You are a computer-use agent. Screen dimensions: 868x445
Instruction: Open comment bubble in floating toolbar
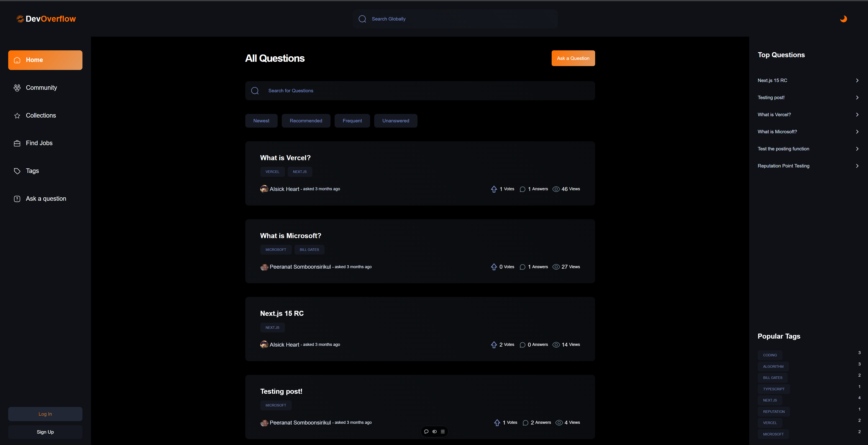click(426, 432)
